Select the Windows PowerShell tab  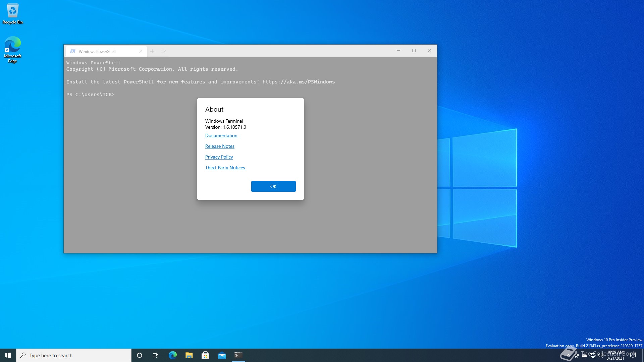[106, 51]
